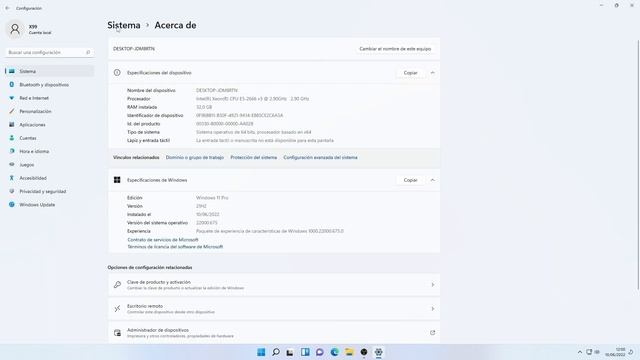
Task: Click the Windows logo in Especificaciones de Windows
Action: pos(117,180)
